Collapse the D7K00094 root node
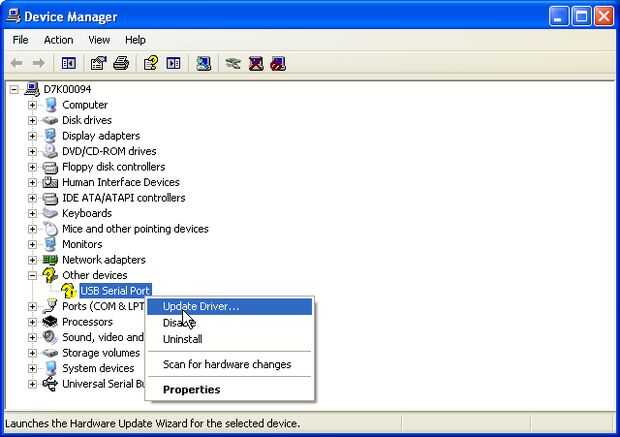The height and width of the screenshot is (437, 620). 14,90
